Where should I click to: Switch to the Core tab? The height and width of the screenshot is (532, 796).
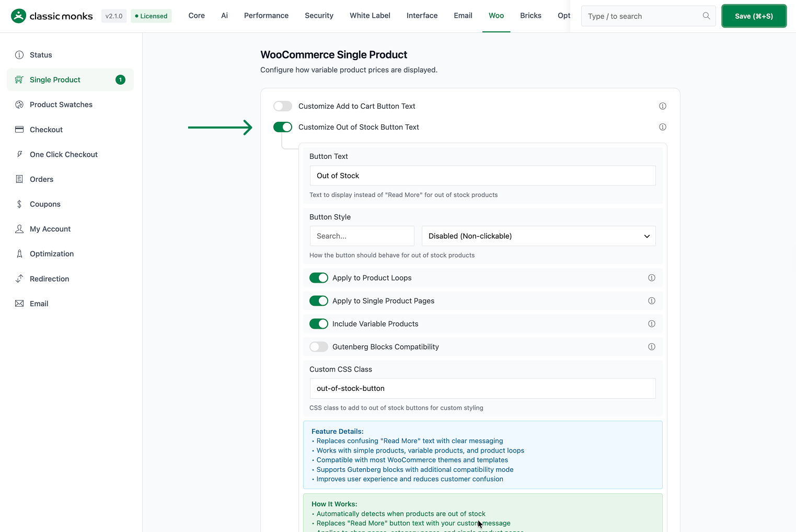[x=197, y=16]
